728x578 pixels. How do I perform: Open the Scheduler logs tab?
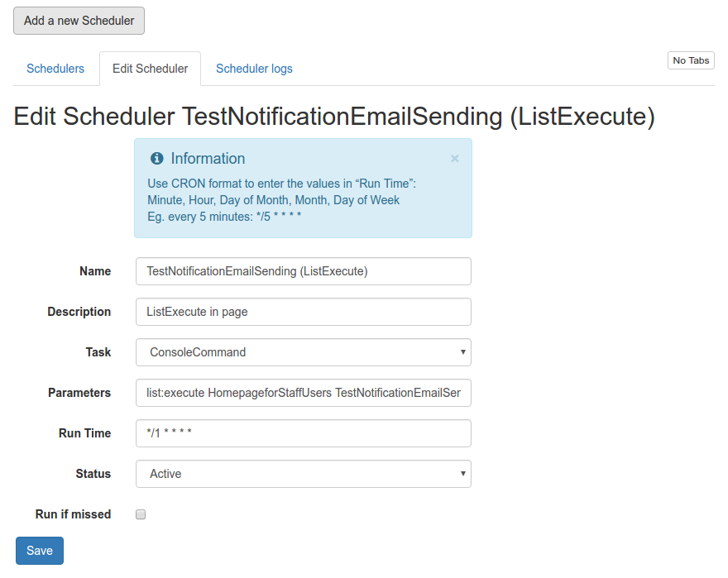254,69
